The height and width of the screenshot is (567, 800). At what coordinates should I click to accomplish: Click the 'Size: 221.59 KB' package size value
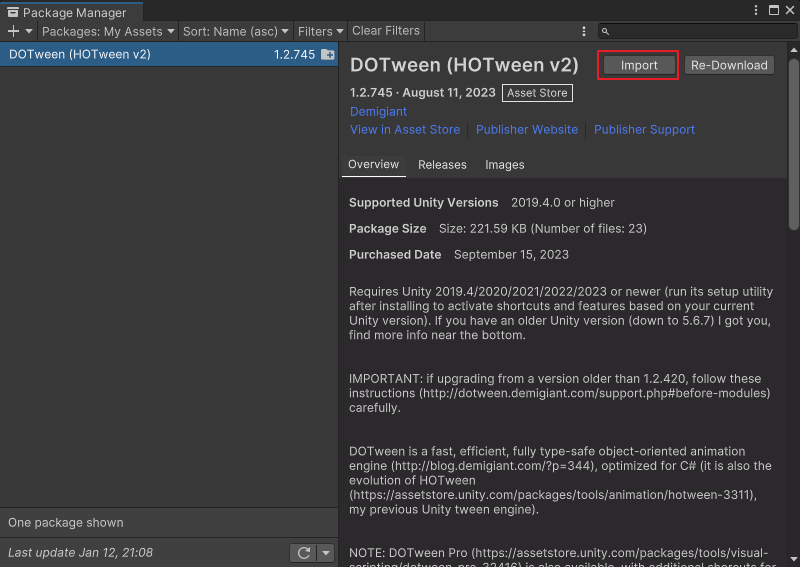543,229
